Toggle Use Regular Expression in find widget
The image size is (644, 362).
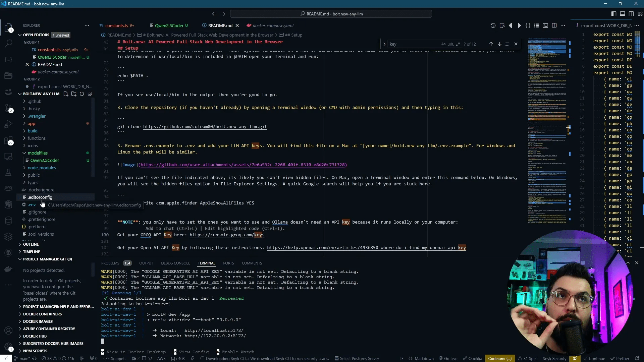pyautogui.click(x=458, y=44)
